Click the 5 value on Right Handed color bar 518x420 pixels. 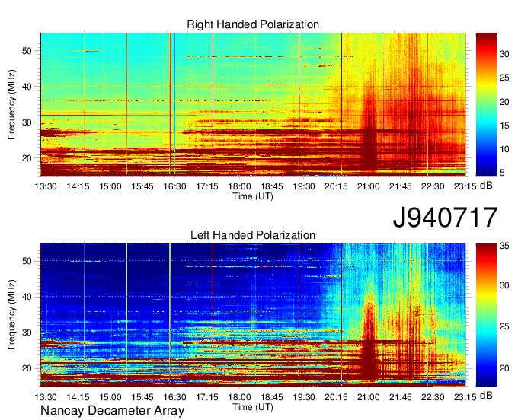pyautogui.click(x=502, y=173)
